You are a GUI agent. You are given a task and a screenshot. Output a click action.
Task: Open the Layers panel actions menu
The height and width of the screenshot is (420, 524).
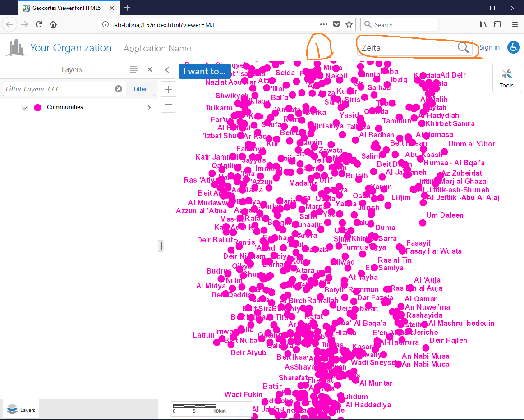133,69
